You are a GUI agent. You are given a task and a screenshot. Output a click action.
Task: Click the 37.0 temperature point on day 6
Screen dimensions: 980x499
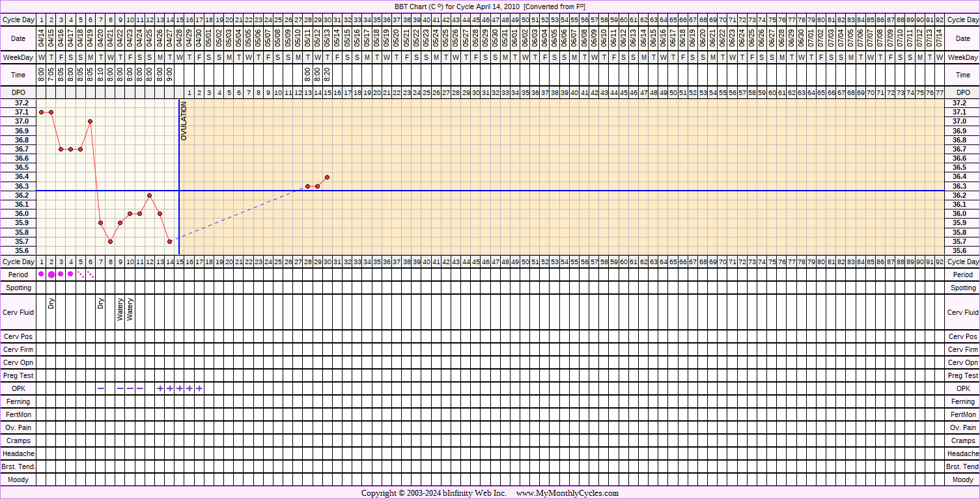(x=91, y=122)
